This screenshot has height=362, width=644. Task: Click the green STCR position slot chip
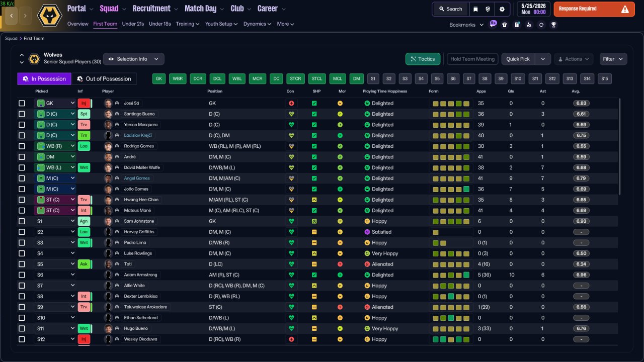coord(296,79)
